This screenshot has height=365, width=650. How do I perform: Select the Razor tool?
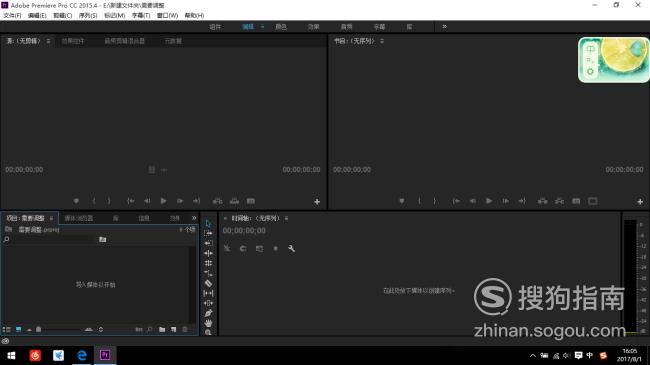[208, 283]
